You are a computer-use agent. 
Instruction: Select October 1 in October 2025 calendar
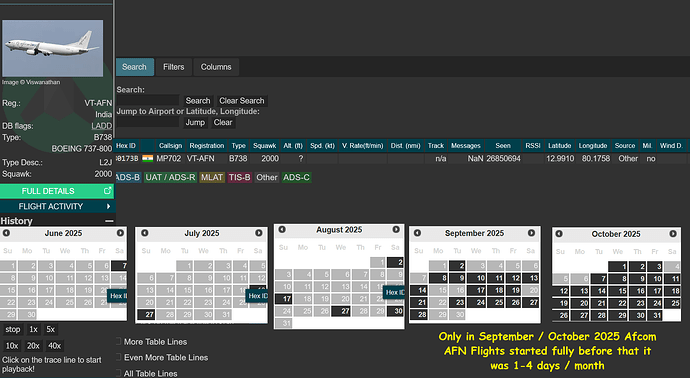(618, 266)
